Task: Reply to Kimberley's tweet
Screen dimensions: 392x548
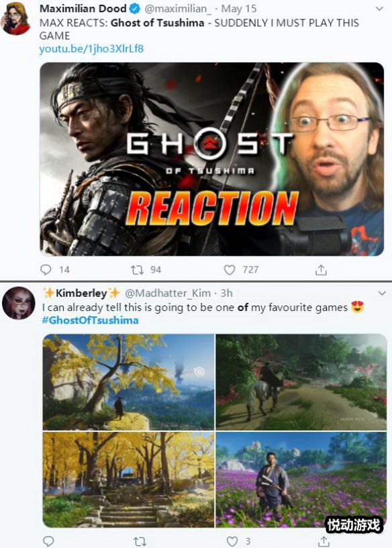Action: (x=48, y=541)
